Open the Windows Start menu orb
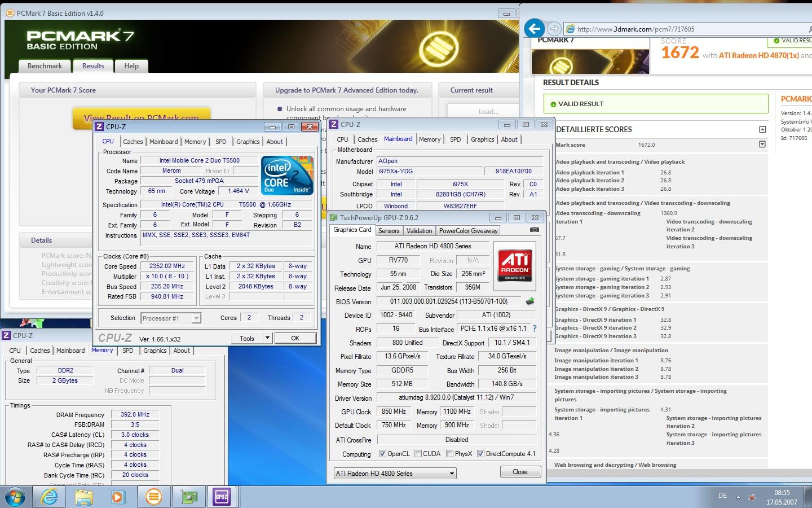This screenshot has width=812, height=508. click(15, 497)
